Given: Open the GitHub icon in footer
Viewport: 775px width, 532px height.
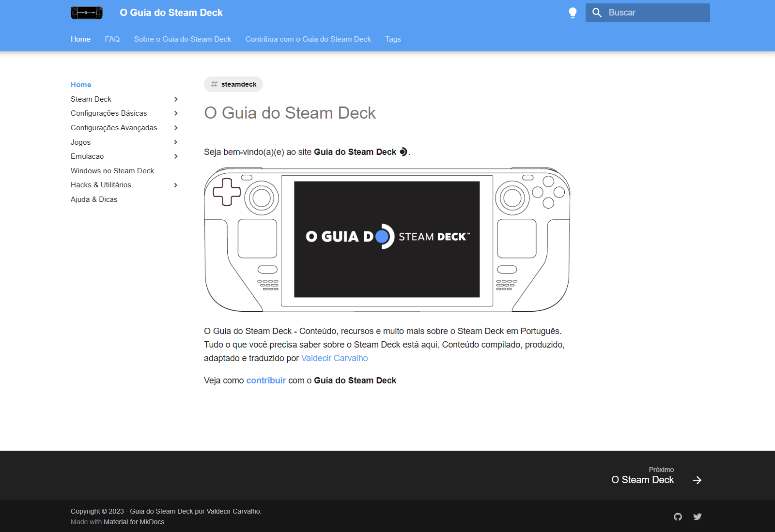Looking at the screenshot, I should (x=678, y=517).
